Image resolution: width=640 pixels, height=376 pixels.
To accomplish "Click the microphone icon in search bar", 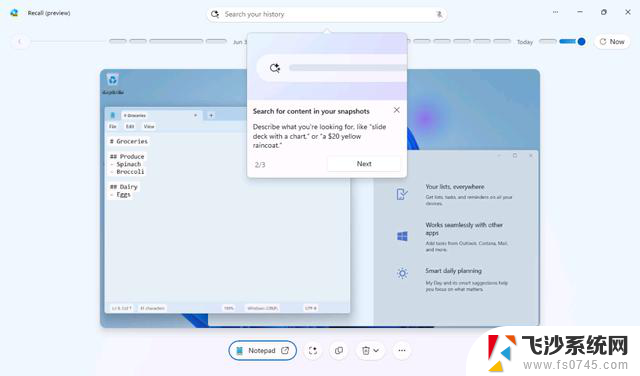I will pyautogui.click(x=439, y=14).
